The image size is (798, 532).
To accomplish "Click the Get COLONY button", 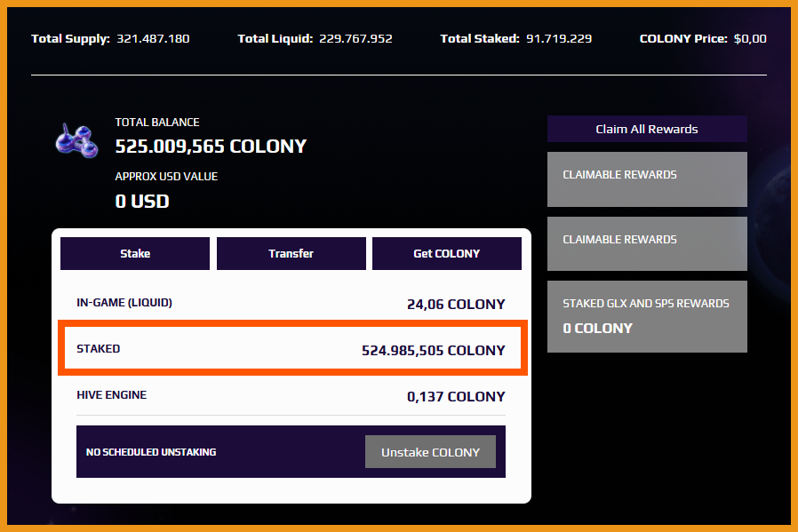I will point(447,253).
